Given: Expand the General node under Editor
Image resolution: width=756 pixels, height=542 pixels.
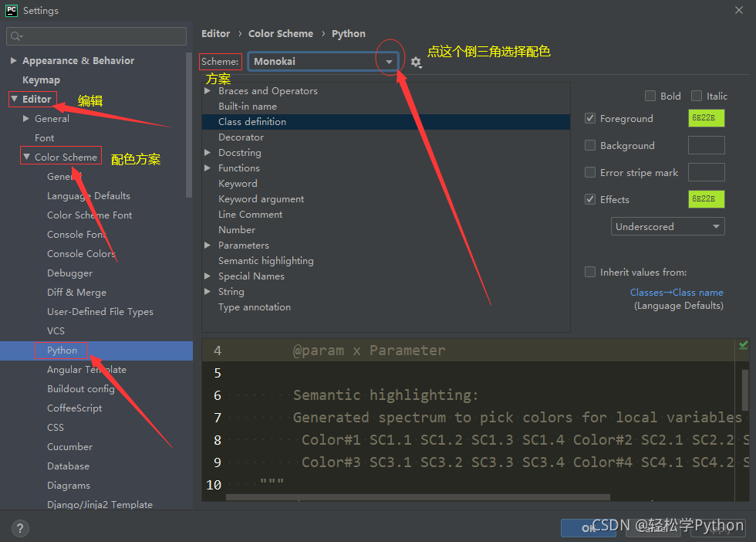Looking at the screenshot, I should pos(26,118).
